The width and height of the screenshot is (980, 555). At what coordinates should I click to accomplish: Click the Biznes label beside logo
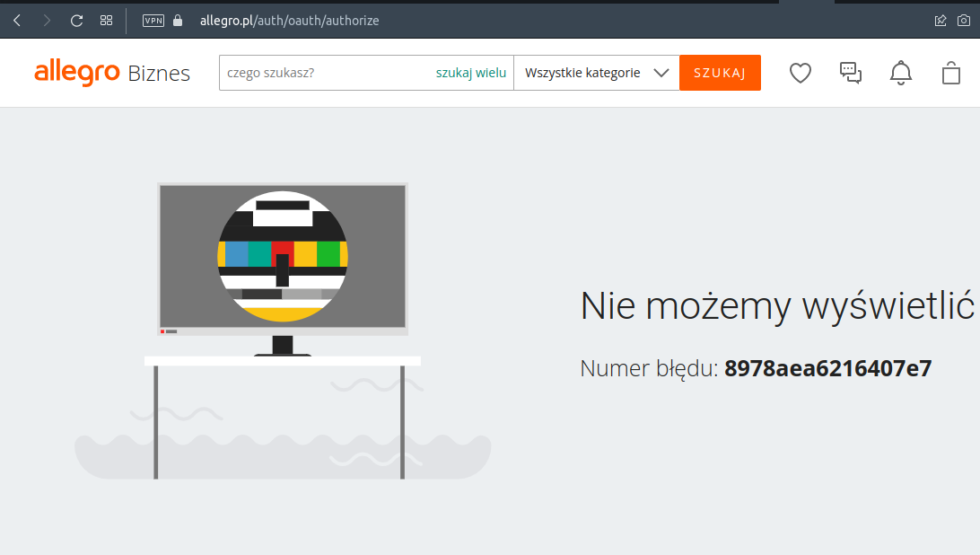[x=159, y=74]
